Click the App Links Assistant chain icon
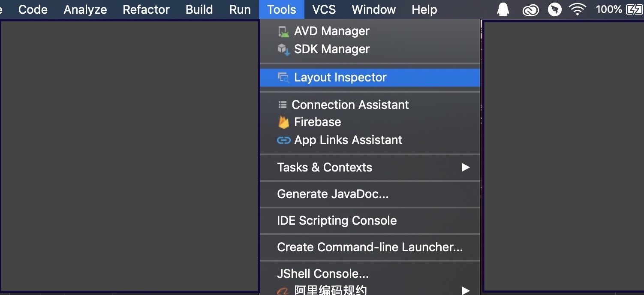This screenshot has width=644, height=295. (x=283, y=140)
